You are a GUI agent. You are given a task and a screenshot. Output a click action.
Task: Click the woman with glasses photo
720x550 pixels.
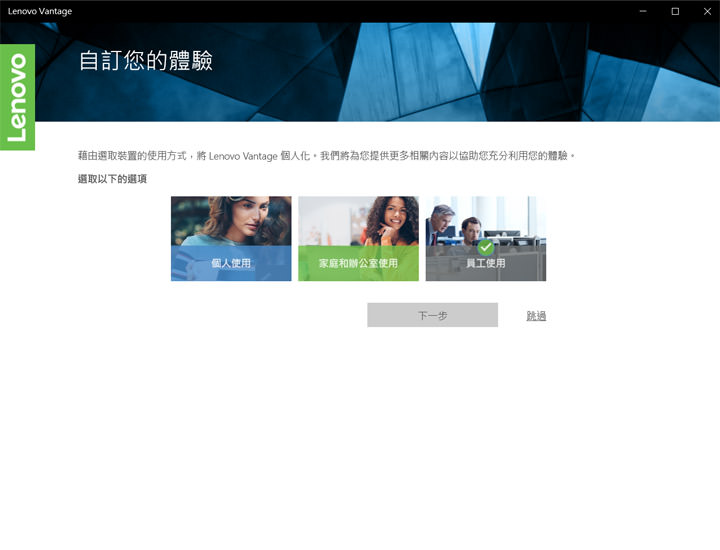point(231,220)
